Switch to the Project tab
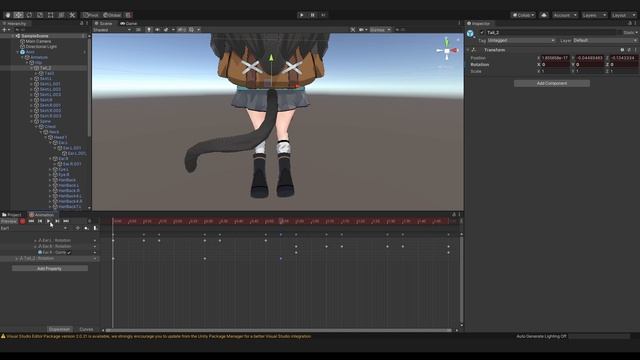Viewport: 640px width, 360px height. tap(12, 215)
